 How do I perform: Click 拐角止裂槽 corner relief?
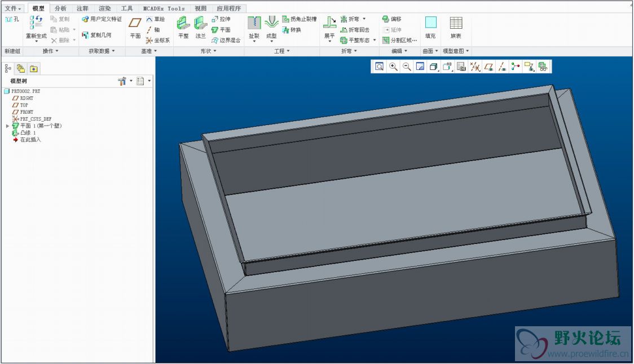(299, 19)
